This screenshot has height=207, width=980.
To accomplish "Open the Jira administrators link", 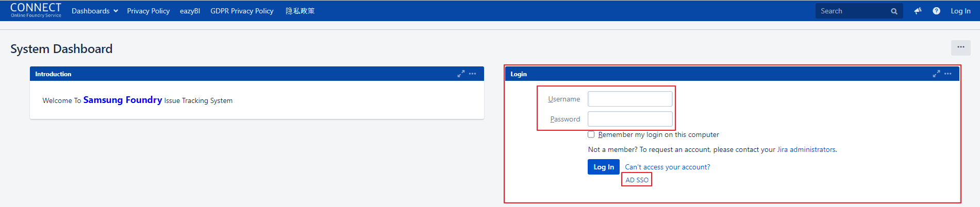I will click(806, 150).
